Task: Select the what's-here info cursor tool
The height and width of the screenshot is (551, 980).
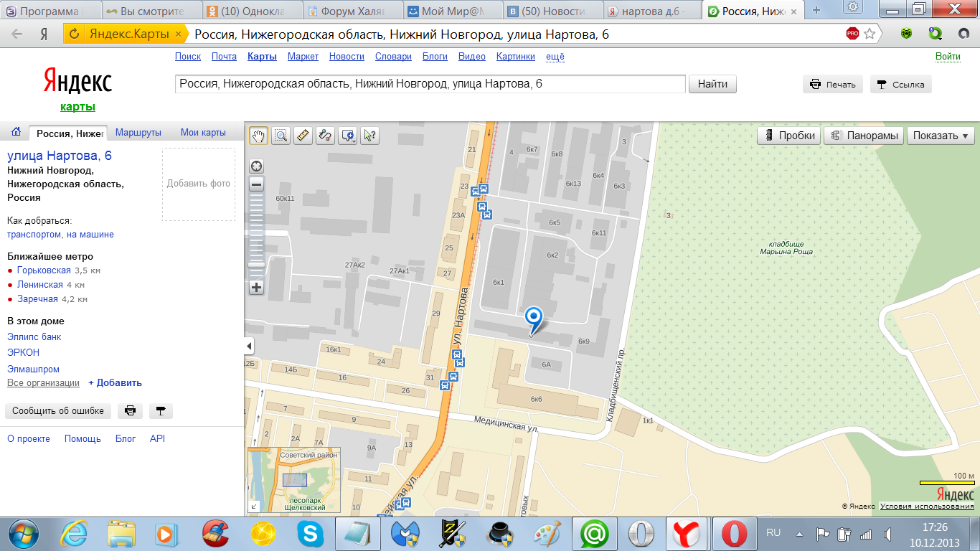Action: tap(369, 135)
